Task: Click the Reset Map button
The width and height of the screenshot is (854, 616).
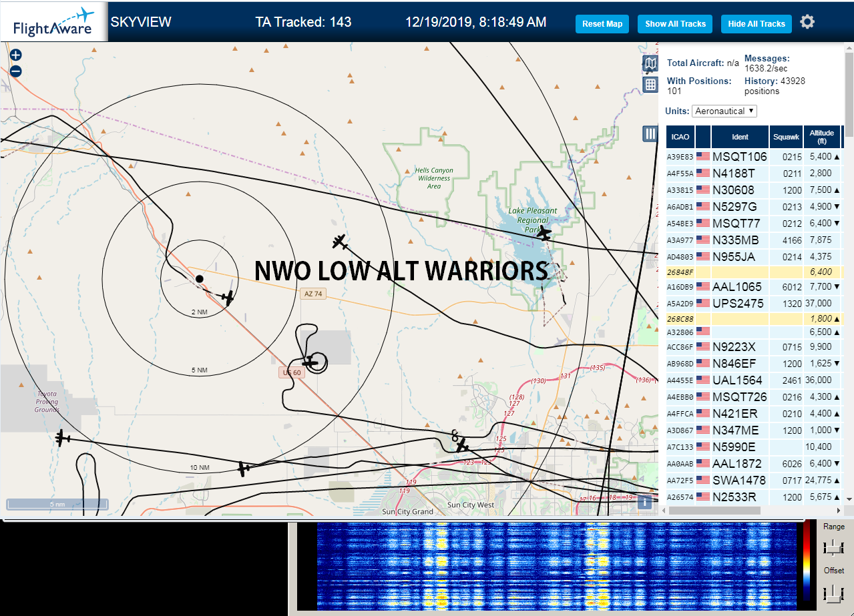Action: pyautogui.click(x=602, y=24)
